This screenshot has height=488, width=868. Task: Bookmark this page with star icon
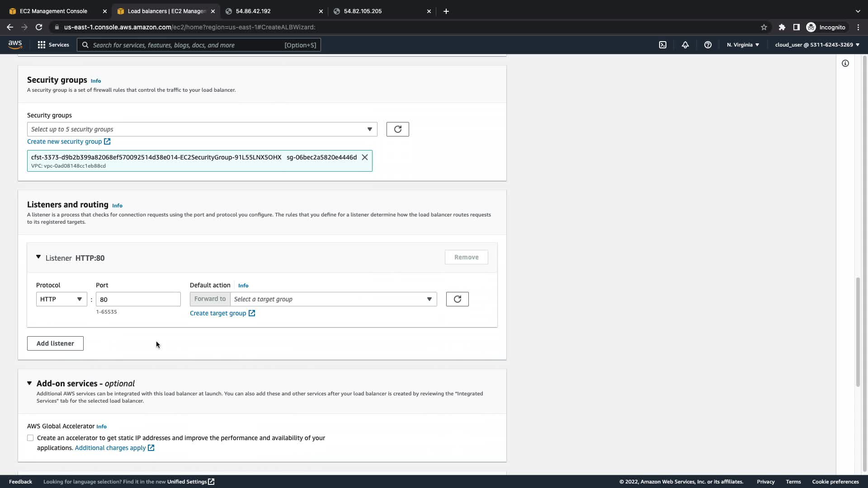click(x=764, y=27)
